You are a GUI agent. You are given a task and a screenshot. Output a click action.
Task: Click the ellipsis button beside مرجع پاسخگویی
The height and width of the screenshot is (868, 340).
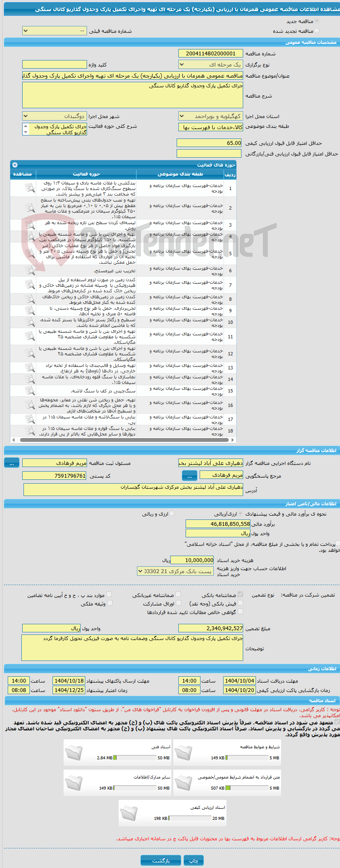189,476
